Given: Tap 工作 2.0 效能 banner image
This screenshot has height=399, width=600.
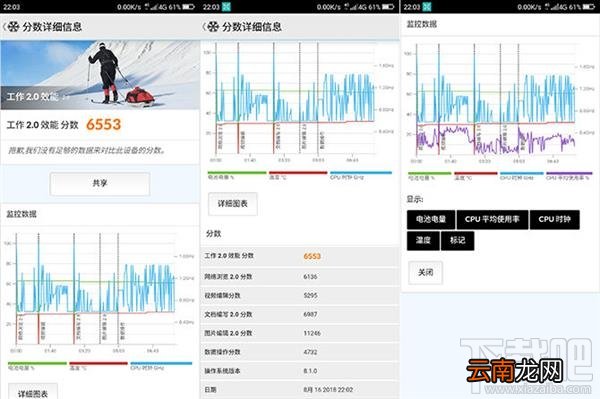Looking at the screenshot, I should pyautogui.click(x=100, y=75).
